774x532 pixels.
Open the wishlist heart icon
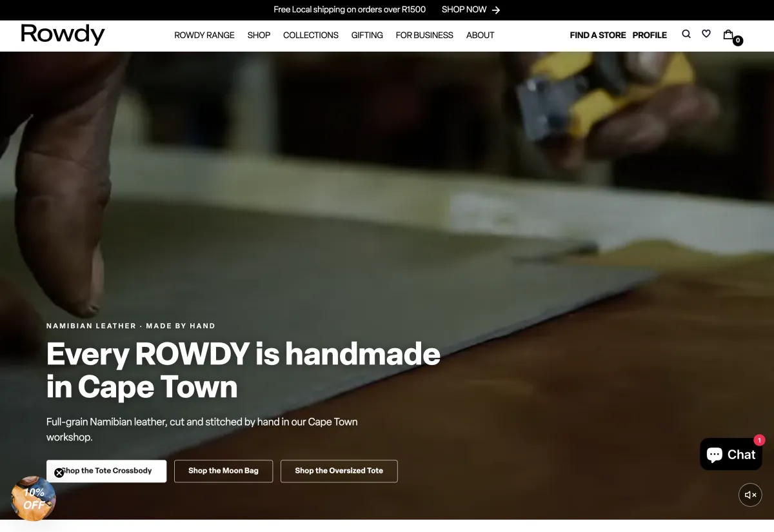click(x=706, y=34)
